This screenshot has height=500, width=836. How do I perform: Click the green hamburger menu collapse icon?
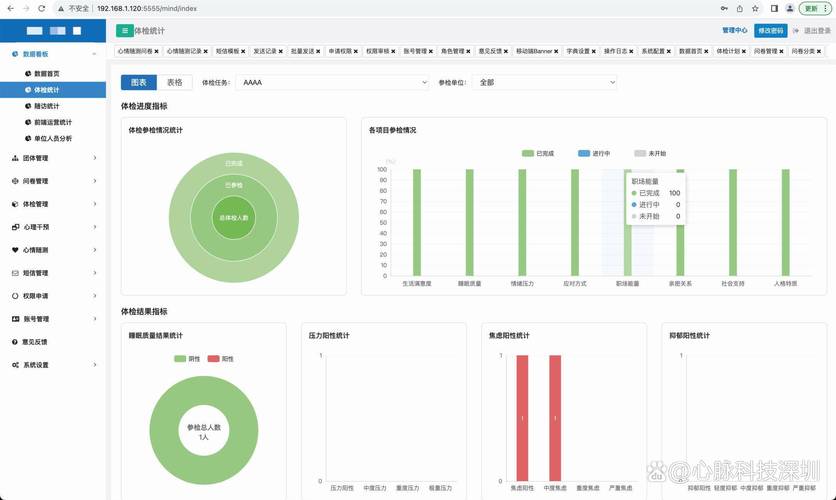[124, 31]
